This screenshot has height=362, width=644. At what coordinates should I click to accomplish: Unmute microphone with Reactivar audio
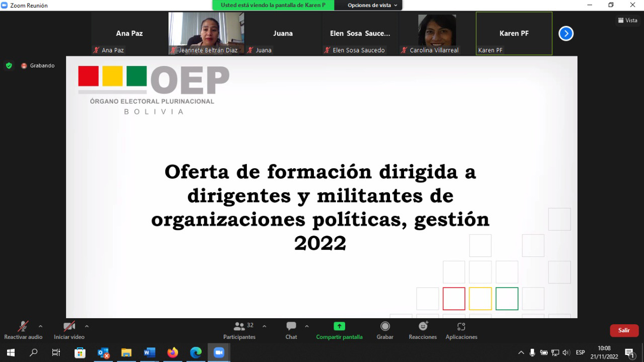[23, 330]
